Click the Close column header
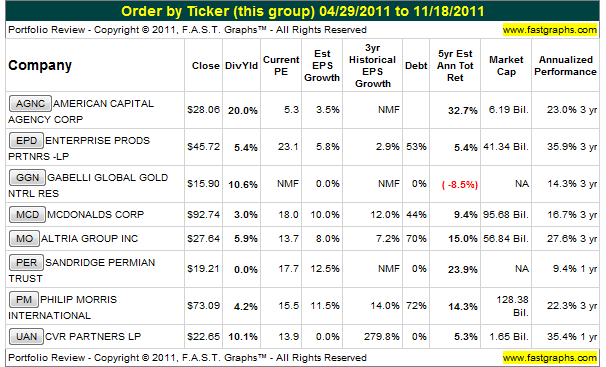Screen dimensions: 606x367 click(x=206, y=66)
